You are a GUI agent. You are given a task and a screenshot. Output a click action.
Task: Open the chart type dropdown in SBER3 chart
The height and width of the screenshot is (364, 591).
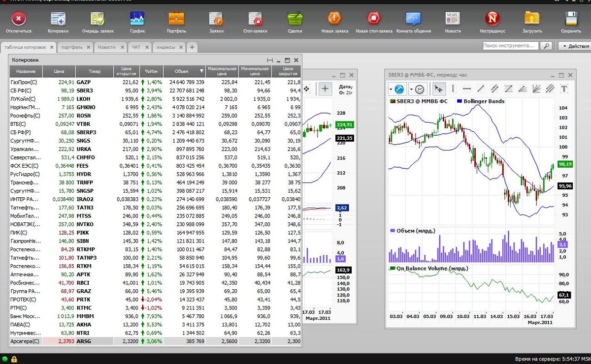[x=396, y=89]
